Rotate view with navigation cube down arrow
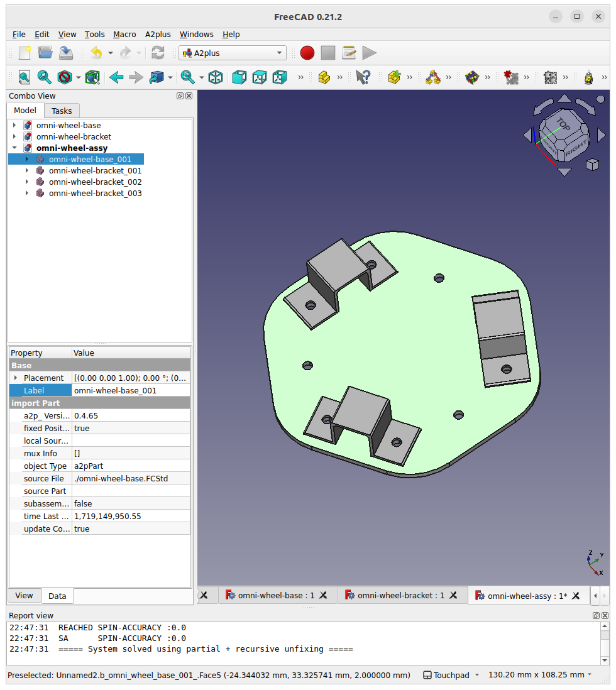Viewport: 616px width, 690px height. (x=564, y=172)
